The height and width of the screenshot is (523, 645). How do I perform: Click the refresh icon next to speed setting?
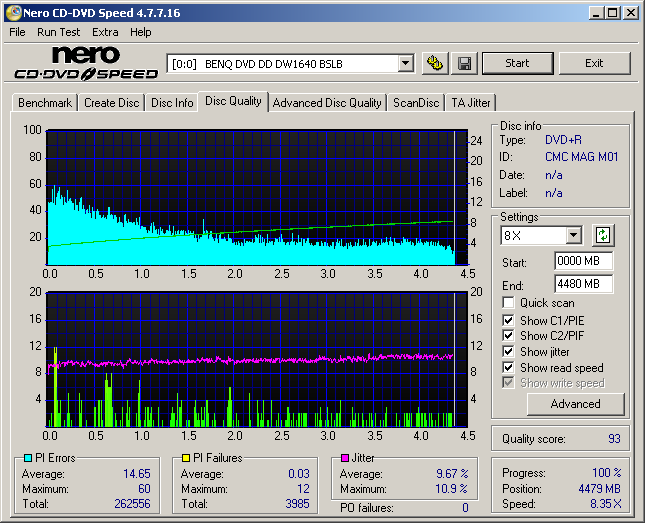coord(602,236)
